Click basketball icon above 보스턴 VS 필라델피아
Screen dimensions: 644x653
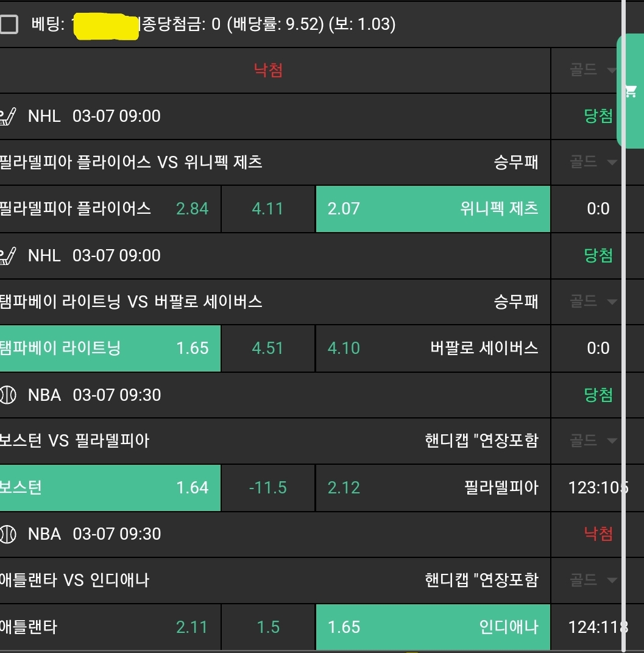coord(8,395)
